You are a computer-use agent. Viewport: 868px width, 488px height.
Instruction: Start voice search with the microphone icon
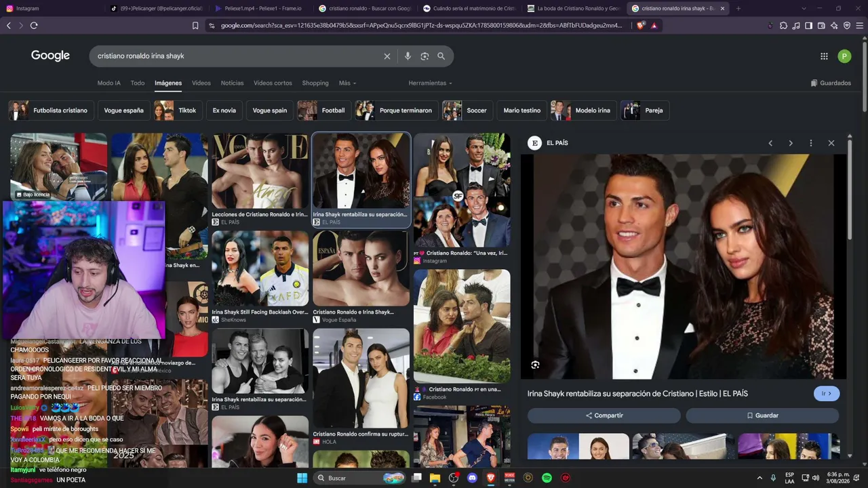click(x=408, y=56)
